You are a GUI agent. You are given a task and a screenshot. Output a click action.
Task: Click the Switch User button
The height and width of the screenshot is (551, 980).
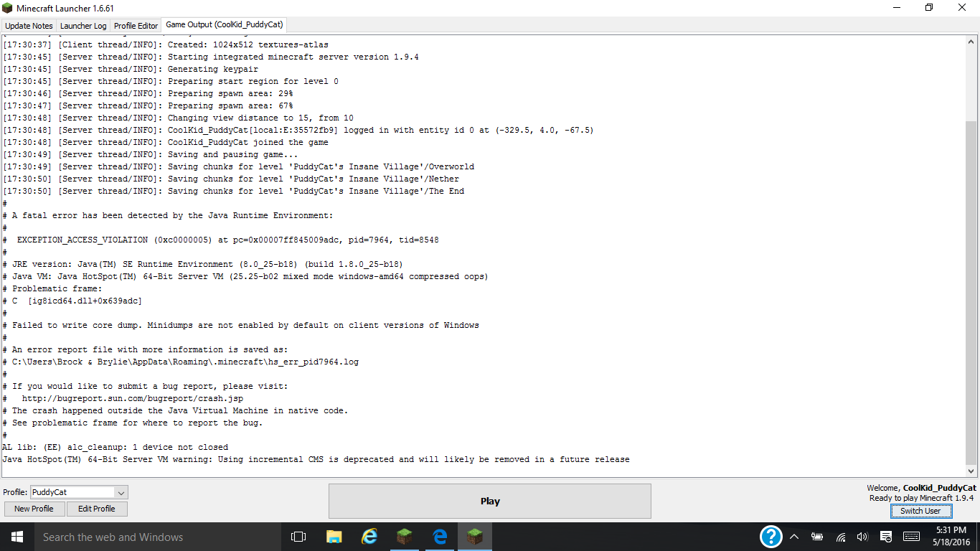coord(920,511)
